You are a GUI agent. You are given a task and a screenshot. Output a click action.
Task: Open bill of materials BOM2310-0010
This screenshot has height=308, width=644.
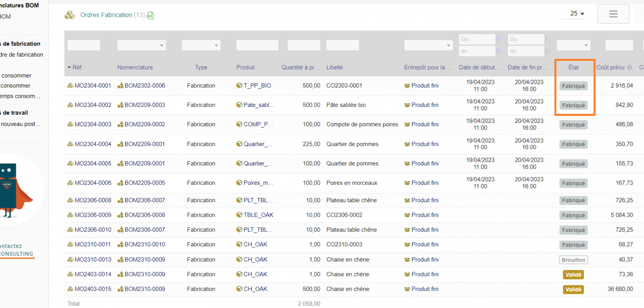[145, 245]
